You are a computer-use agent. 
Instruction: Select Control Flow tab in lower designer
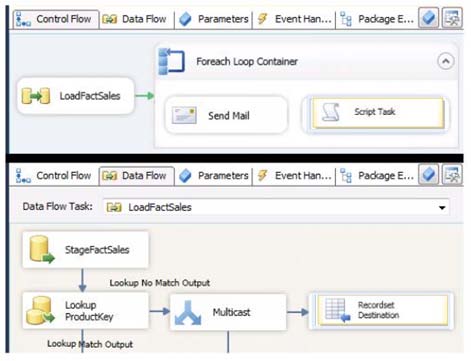coord(56,176)
